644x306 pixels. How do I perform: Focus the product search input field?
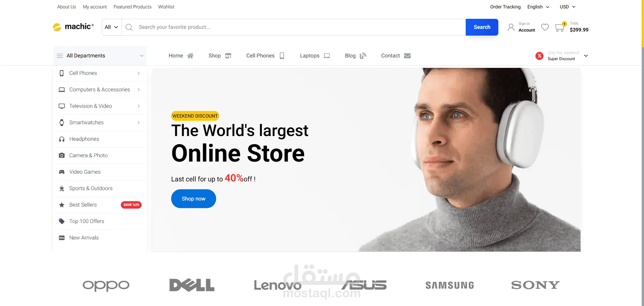[x=299, y=27]
